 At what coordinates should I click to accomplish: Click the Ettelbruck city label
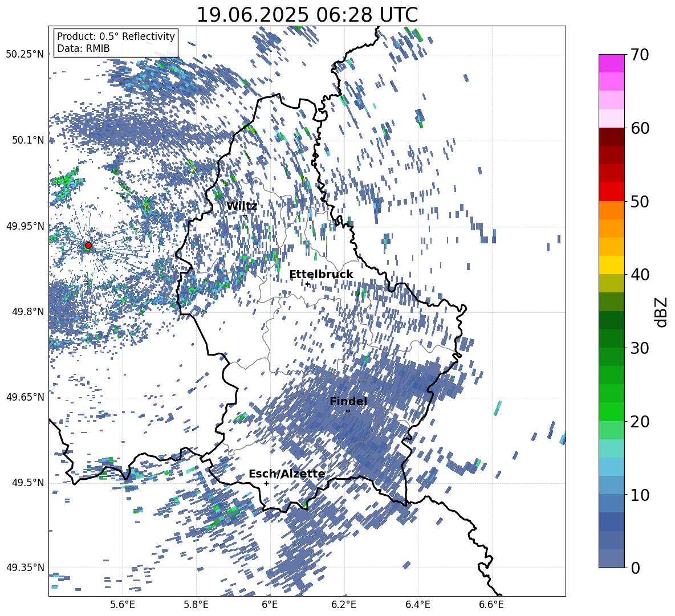coord(321,275)
